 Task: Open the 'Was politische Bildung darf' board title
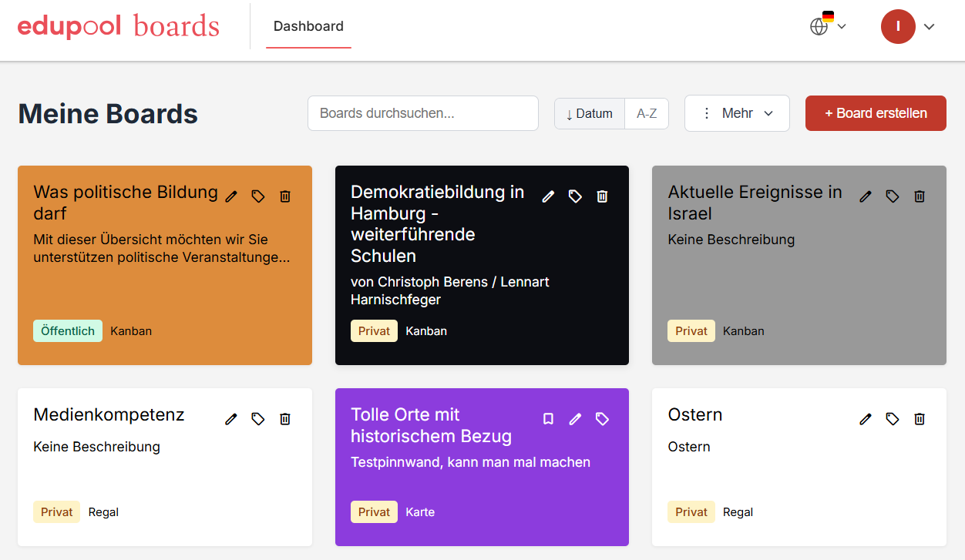tap(126, 203)
